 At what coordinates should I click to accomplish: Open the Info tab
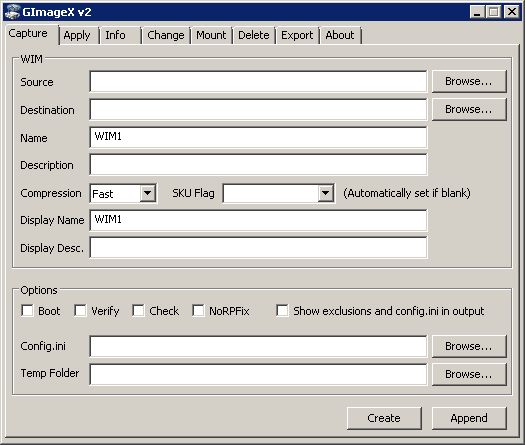point(116,35)
